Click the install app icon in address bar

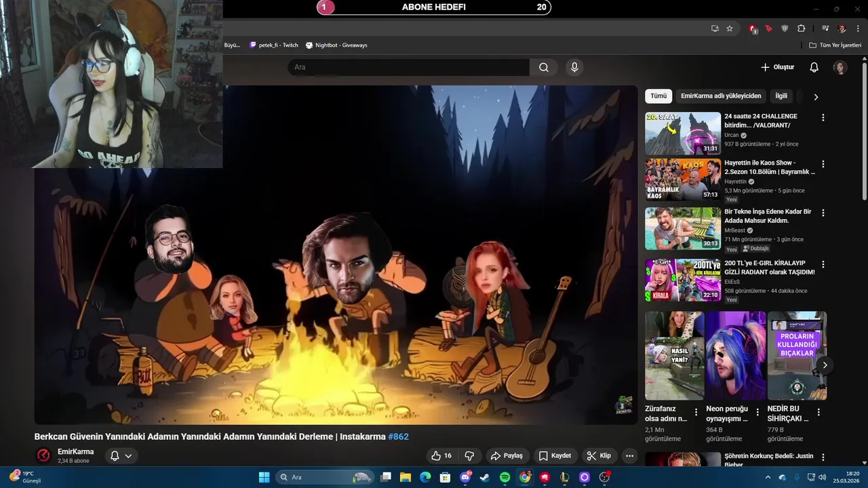[715, 28]
